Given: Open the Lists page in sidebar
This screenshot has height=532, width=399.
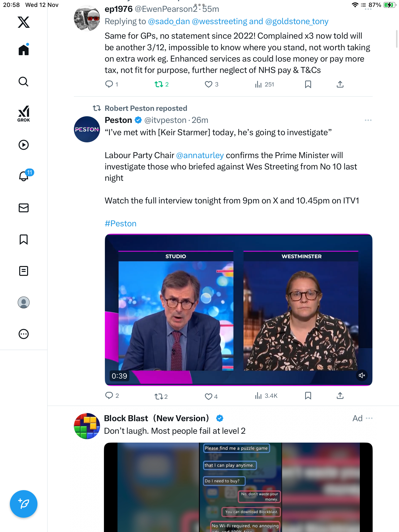Looking at the screenshot, I should click(x=24, y=271).
